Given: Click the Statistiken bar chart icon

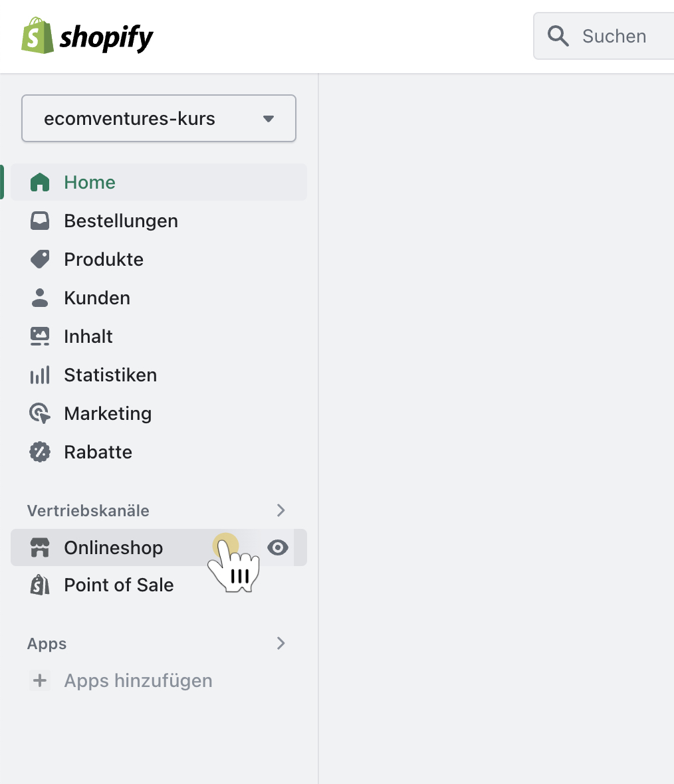Looking at the screenshot, I should coord(40,375).
